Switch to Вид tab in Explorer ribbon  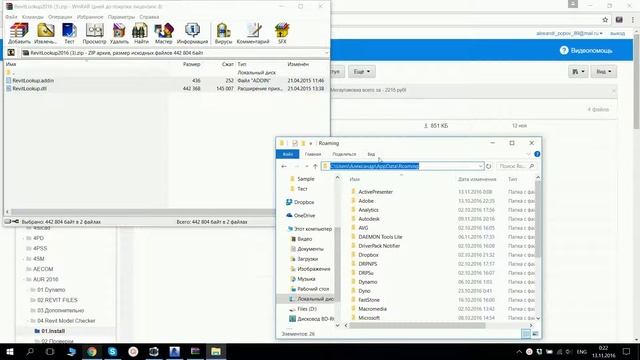(371, 154)
